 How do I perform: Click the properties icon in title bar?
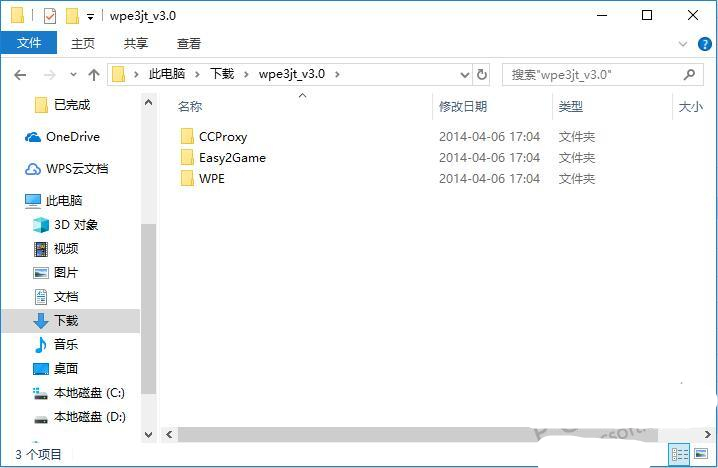pyautogui.click(x=49, y=16)
